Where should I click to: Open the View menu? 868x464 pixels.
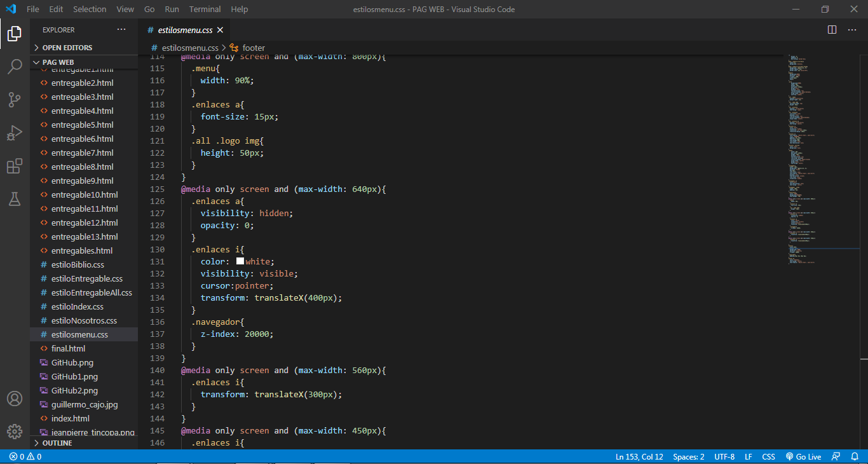coord(125,10)
